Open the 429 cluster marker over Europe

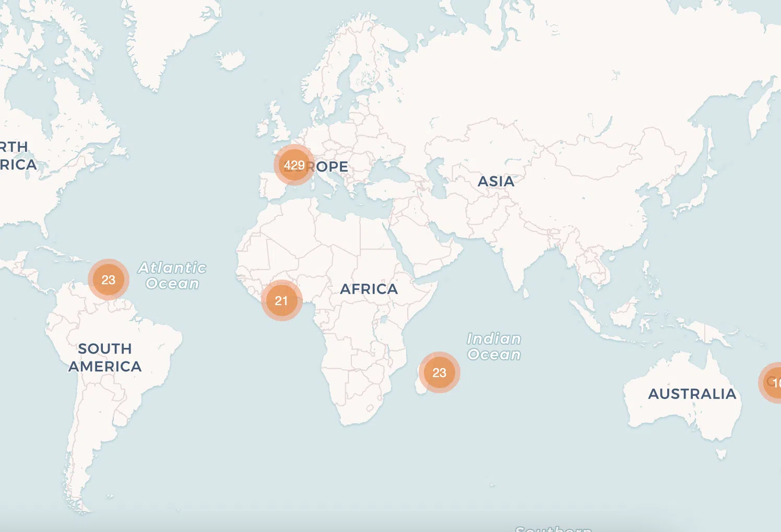pos(294,165)
